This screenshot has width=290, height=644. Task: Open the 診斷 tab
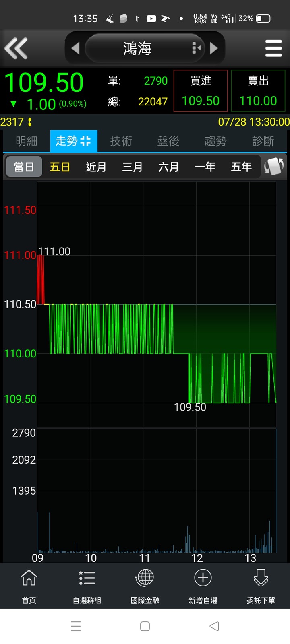tap(263, 141)
